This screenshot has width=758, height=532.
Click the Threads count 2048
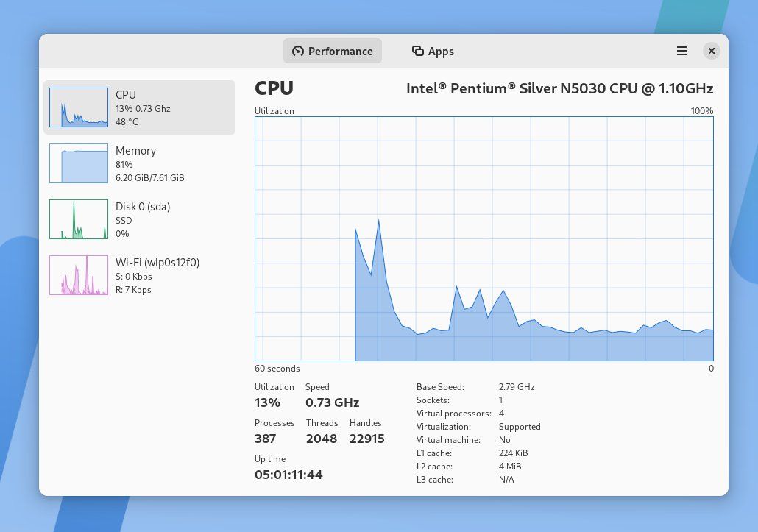321,439
